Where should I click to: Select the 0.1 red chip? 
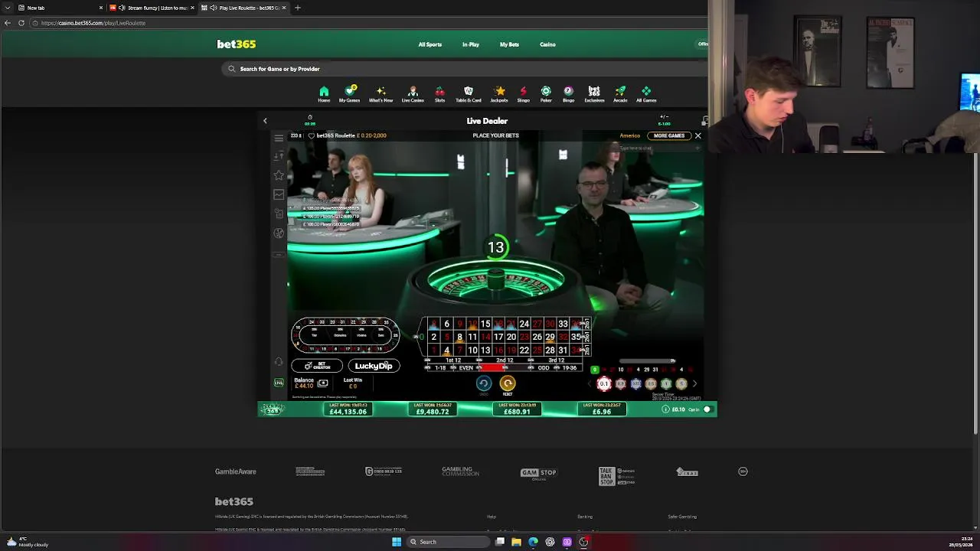[x=604, y=384]
